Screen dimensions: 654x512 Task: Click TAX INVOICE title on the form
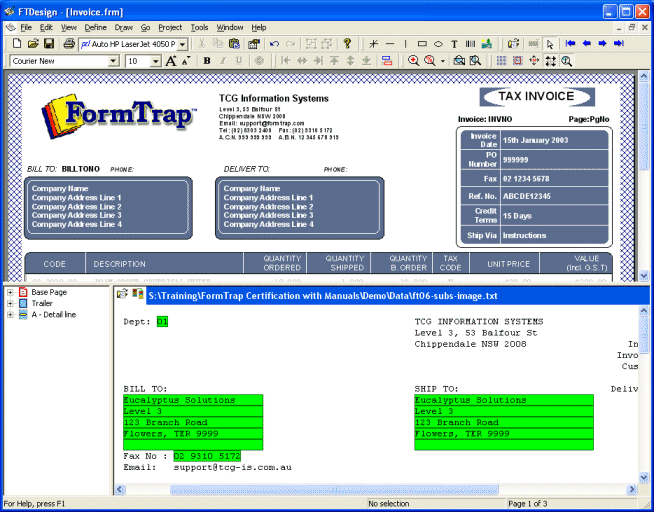pyautogui.click(x=536, y=96)
